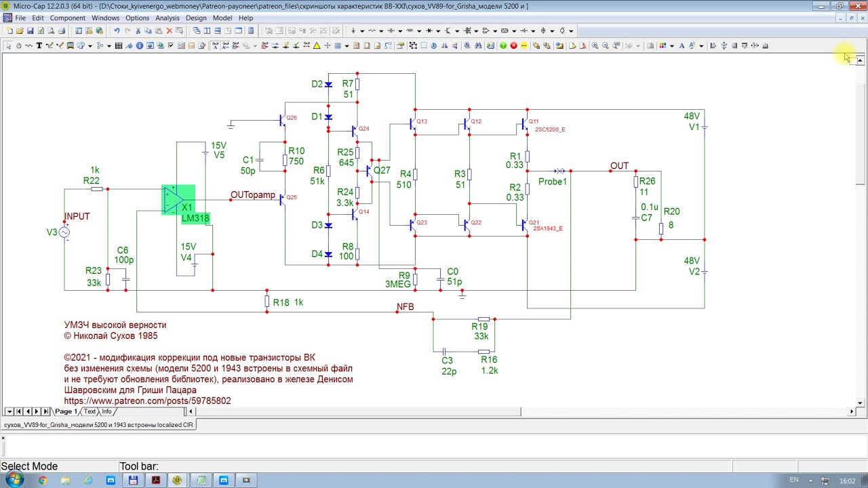
Task: Open the diode component dropdown arrow
Action: coord(438,30)
